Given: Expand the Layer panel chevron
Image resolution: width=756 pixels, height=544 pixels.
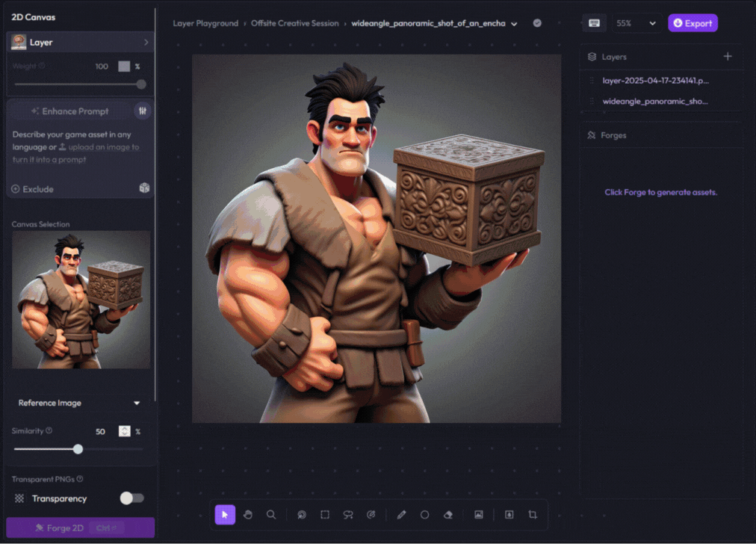Looking at the screenshot, I should (146, 43).
